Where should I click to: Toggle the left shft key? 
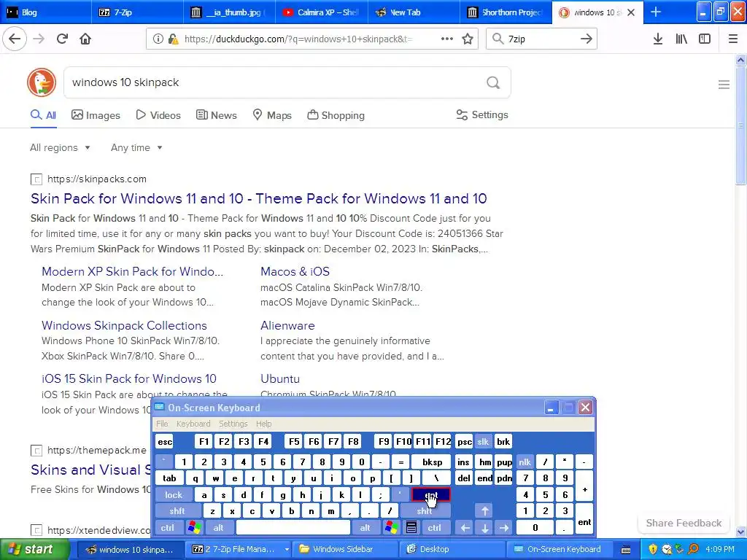pyautogui.click(x=177, y=511)
